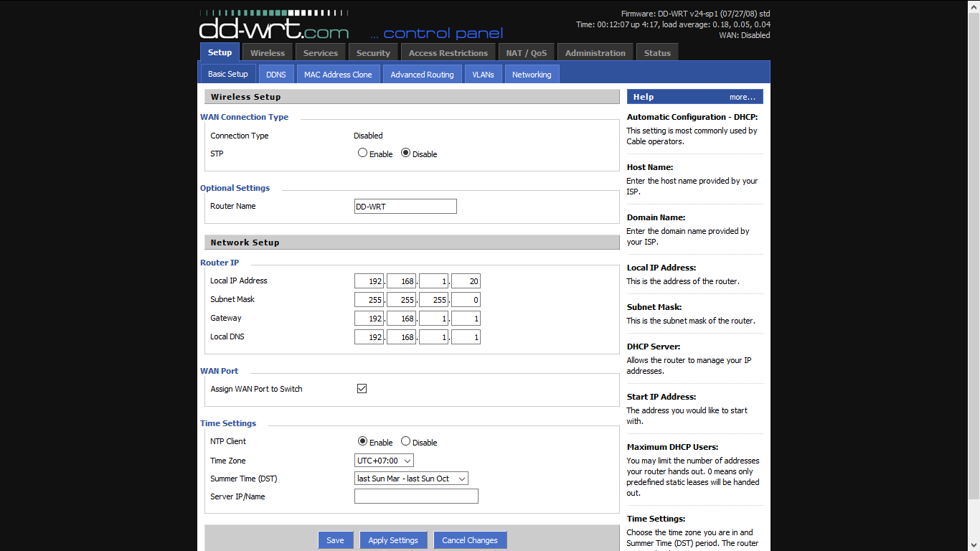Click Local DNS second octet field
This screenshot has height=551, width=980.
401,337
